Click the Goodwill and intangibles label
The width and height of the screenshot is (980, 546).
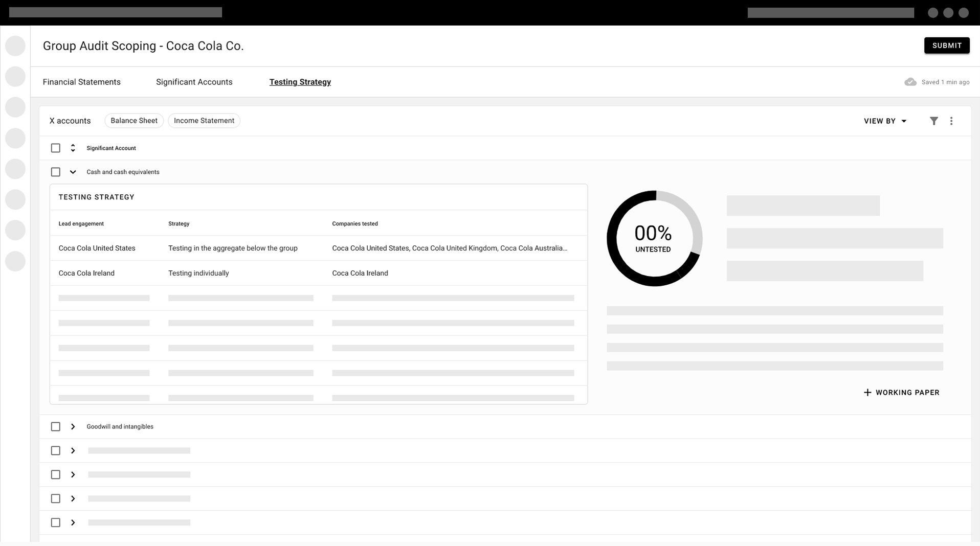120,427
